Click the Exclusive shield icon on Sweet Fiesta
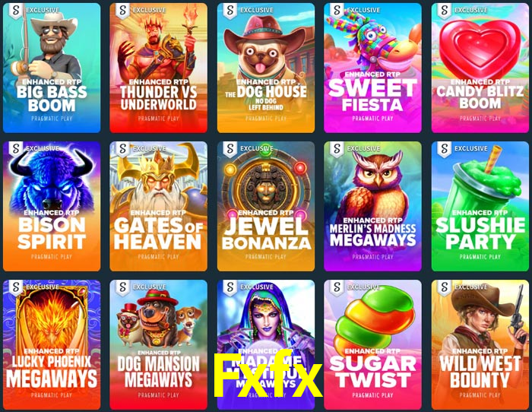This screenshot has width=532, height=412. click(x=337, y=11)
